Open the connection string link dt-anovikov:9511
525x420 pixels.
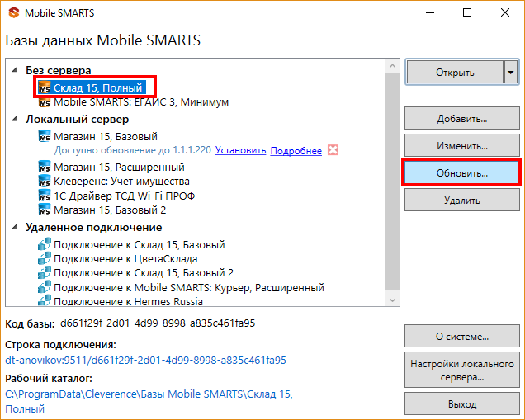click(x=145, y=360)
